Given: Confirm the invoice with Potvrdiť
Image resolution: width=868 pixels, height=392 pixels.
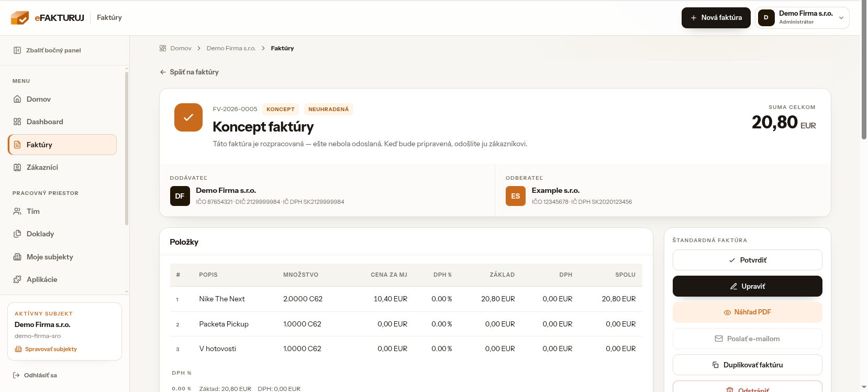Looking at the screenshot, I should click(x=747, y=260).
